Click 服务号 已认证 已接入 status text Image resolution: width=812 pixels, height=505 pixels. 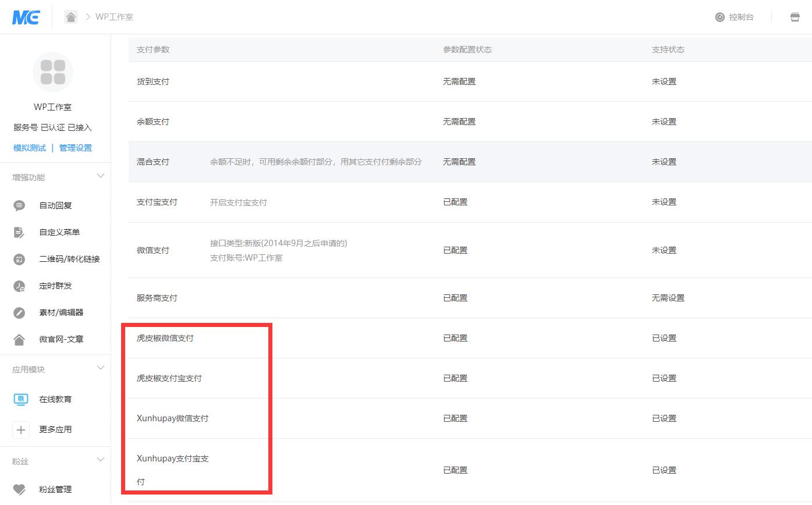point(53,127)
